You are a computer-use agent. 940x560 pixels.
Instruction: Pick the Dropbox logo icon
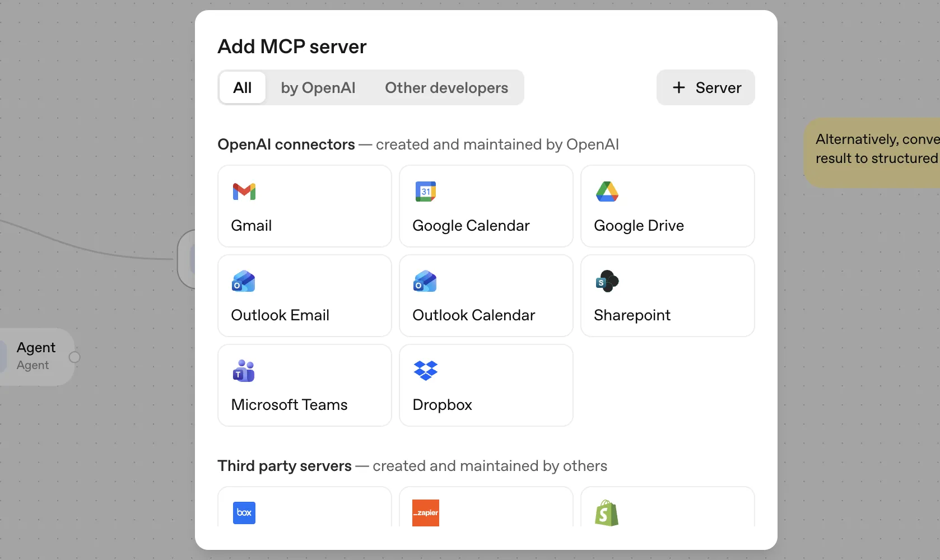click(x=425, y=371)
